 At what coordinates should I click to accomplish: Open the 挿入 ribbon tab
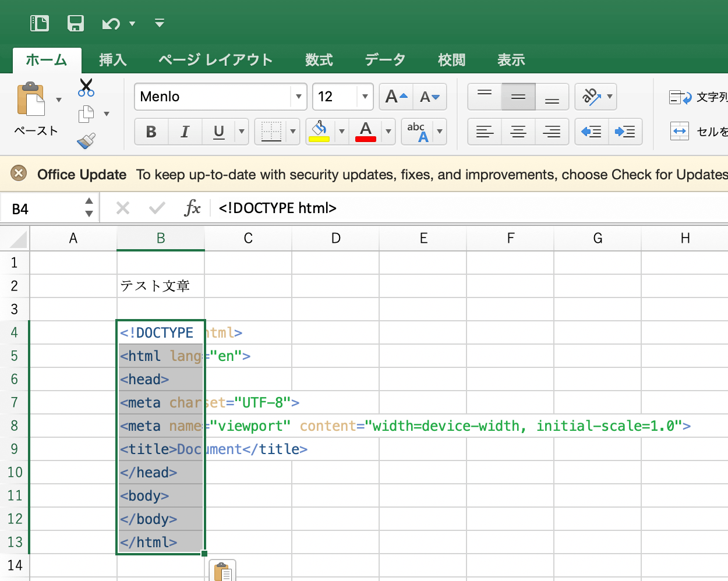coord(113,60)
